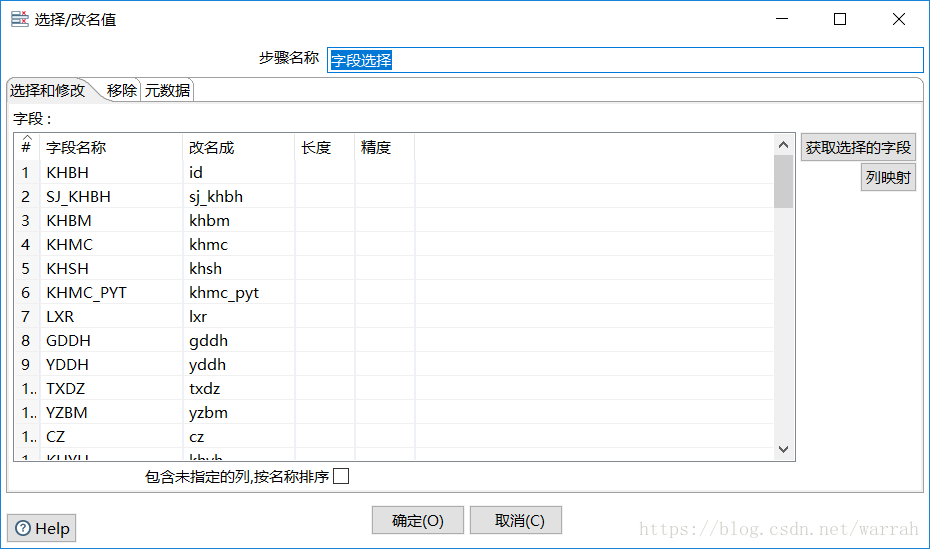
Task: Select field name cell GDDH
Action: tap(111, 340)
